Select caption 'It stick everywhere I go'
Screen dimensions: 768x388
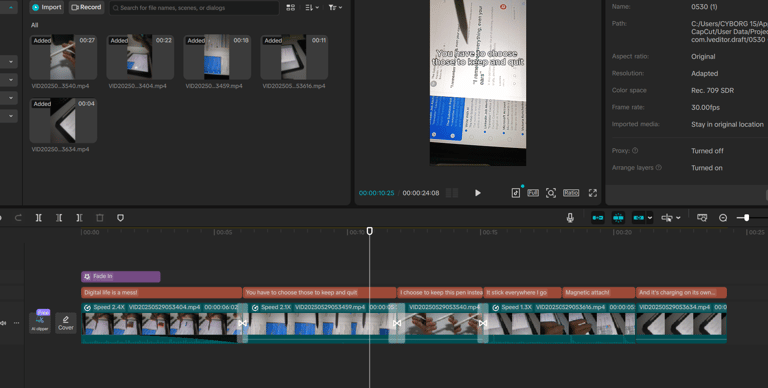click(x=523, y=292)
